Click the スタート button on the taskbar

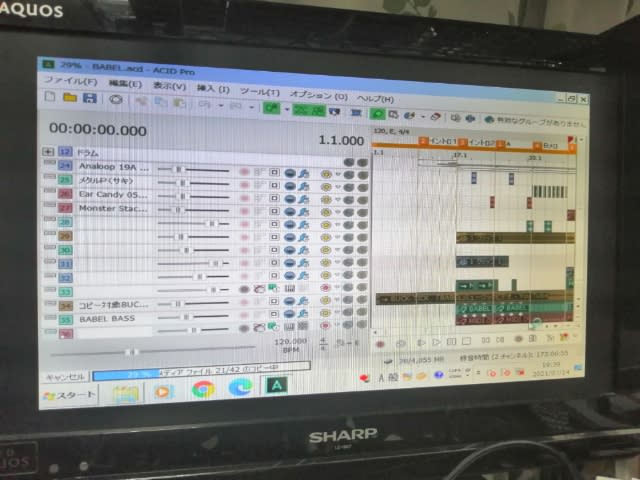point(70,395)
